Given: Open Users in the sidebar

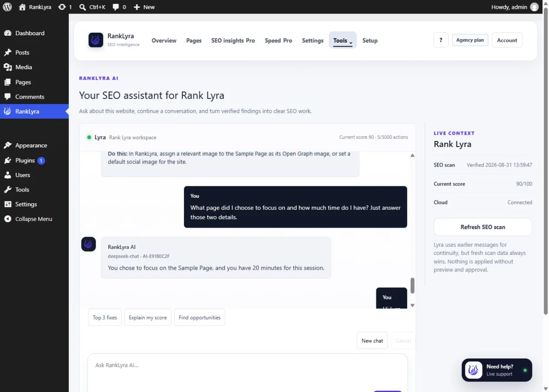Looking at the screenshot, I should (x=34, y=175).
